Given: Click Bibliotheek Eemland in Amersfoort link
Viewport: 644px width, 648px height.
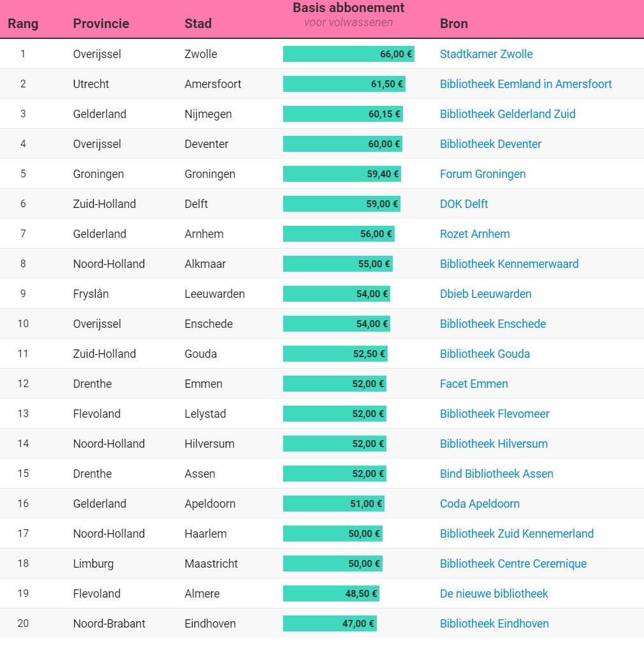Looking at the screenshot, I should [x=525, y=84].
